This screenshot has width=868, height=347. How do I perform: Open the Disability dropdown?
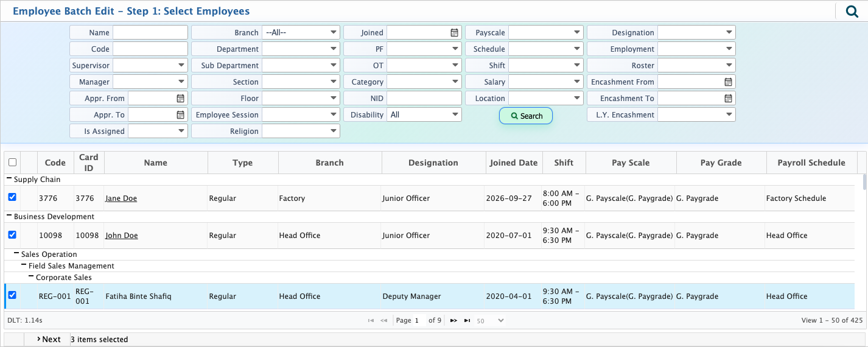coord(424,114)
